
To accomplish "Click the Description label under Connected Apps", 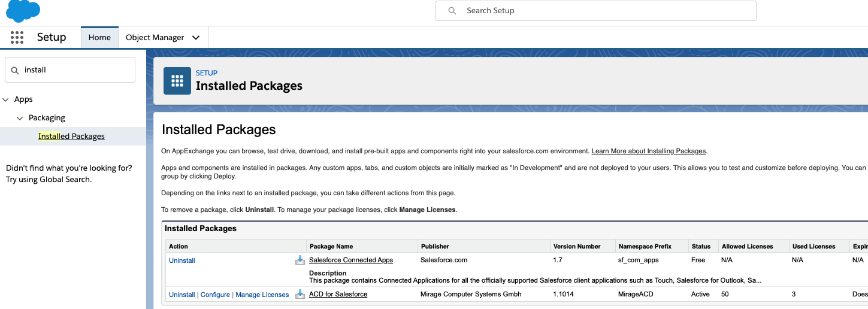I will coord(328,273).
